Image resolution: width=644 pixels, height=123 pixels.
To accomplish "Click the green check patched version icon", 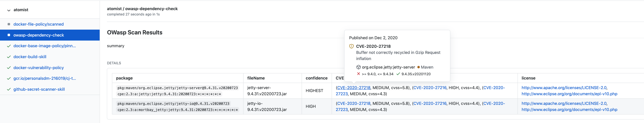I will [398, 74].
